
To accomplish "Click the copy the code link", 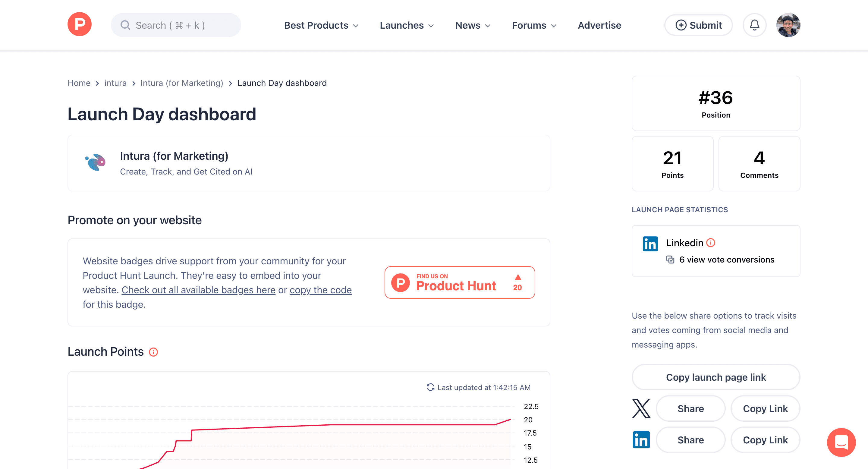I will click(320, 290).
